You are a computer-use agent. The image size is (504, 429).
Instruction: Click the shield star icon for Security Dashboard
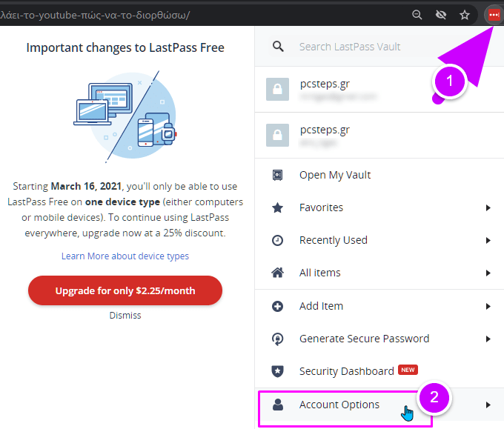click(277, 371)
